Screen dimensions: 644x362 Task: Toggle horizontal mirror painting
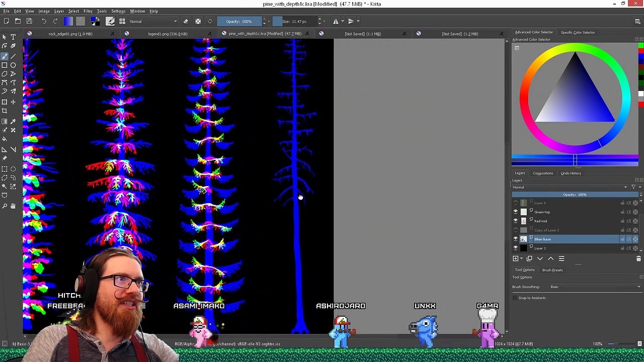click(x=336, y=21)
